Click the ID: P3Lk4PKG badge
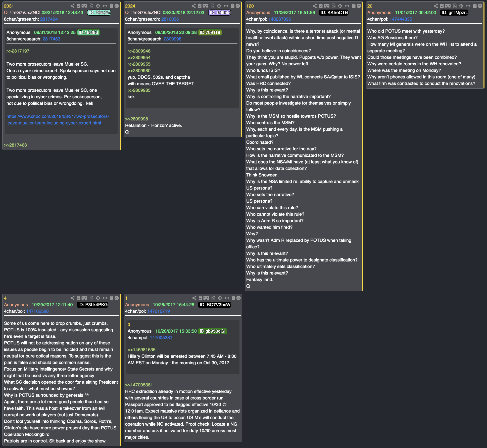The height and width of the screenshot is (448, 487). (92, 305)
